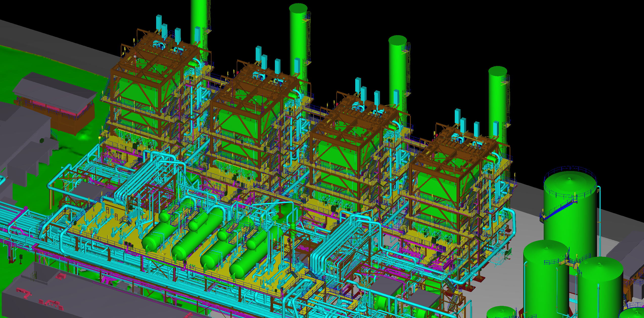Pick the tallest cyan vent duct atop leftmost heater
The width and height of the screenshot is (644, 318).
159,22
